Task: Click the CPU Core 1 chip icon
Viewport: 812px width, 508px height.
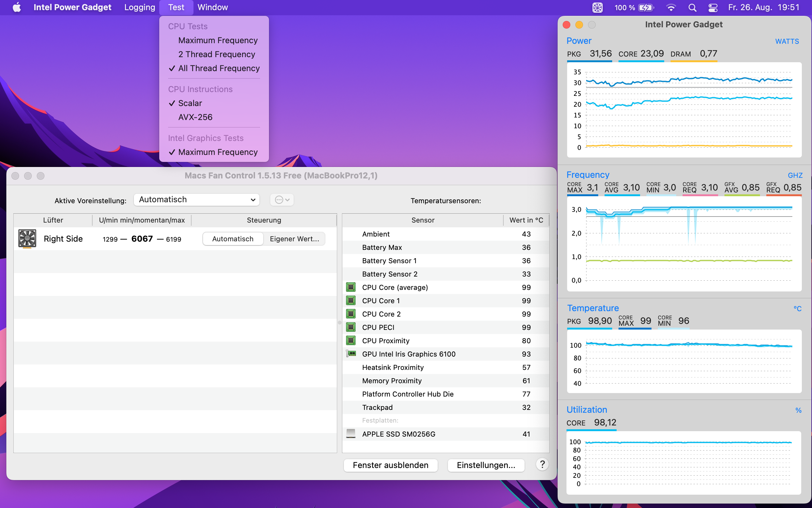Action: 350,301
